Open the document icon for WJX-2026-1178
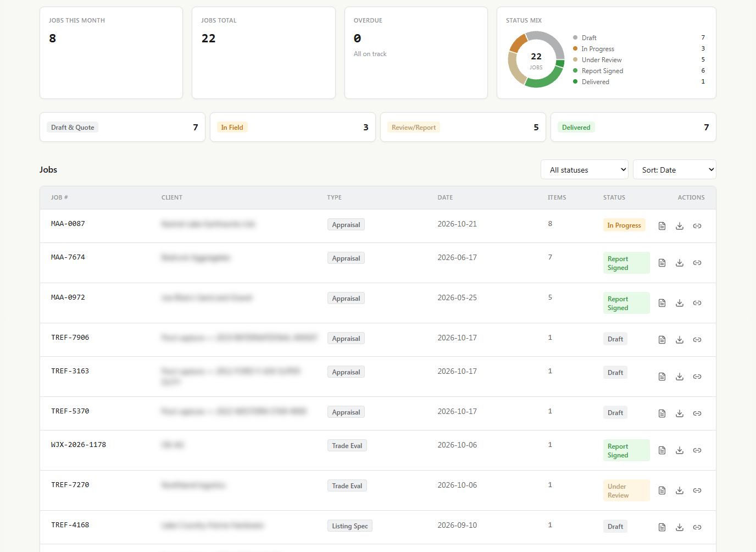Image resolution: width=756 pixels, height=552 pixels. click(x=662, y=450)
